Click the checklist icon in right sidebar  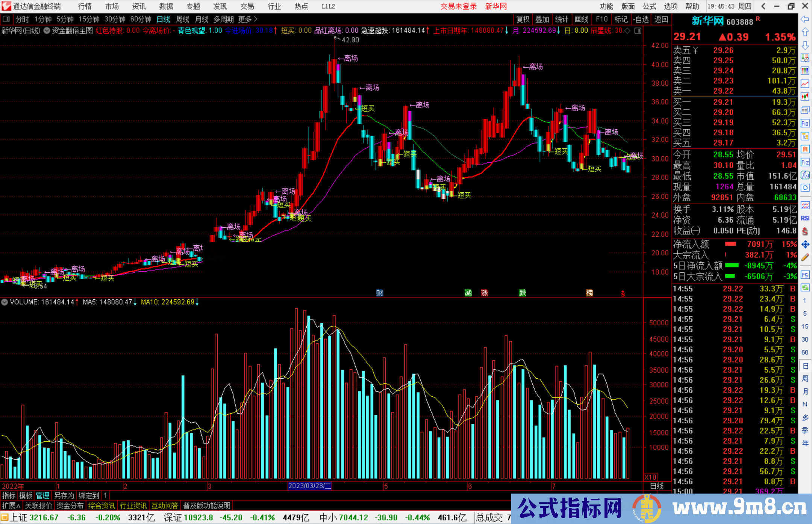click(x=805, y=58)
